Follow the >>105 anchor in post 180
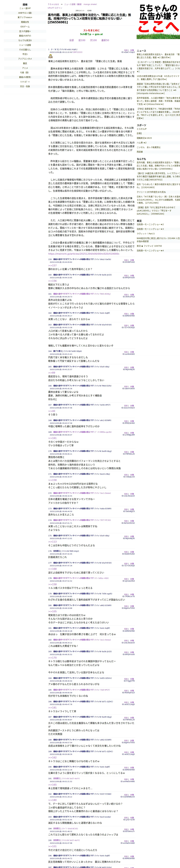 pos(52,611)
